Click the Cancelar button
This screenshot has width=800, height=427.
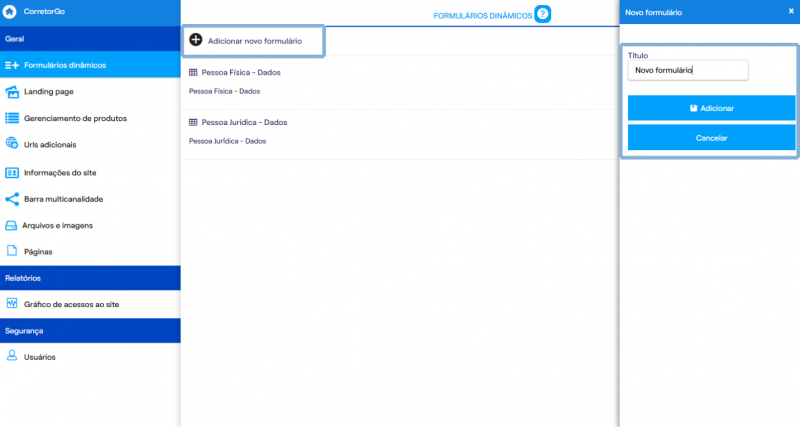[711, 138]
